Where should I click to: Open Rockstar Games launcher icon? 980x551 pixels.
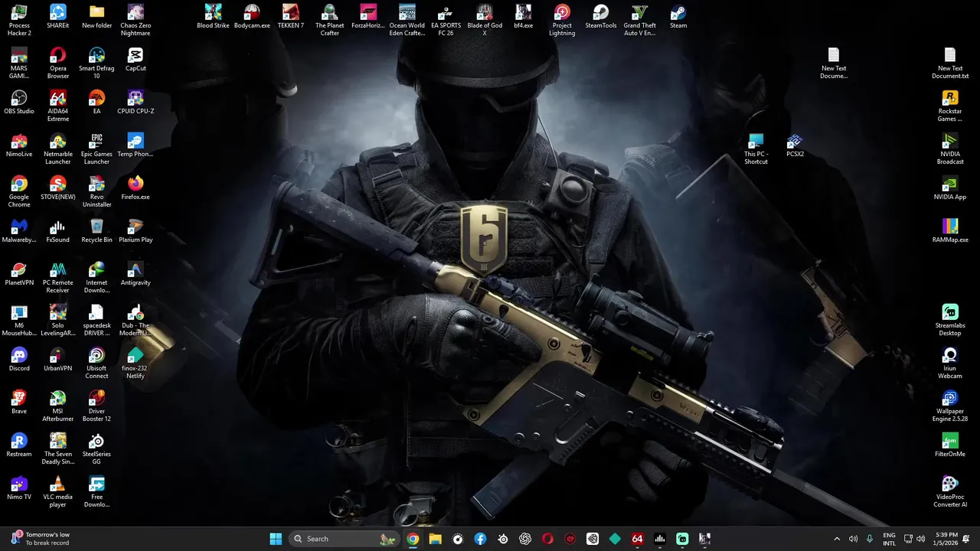point(950,106)
